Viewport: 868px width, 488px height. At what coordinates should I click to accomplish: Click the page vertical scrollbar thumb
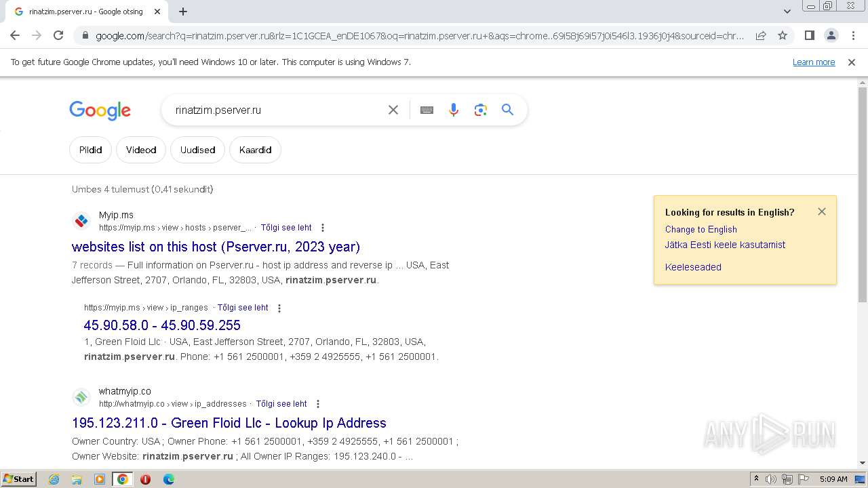point(863,195)
